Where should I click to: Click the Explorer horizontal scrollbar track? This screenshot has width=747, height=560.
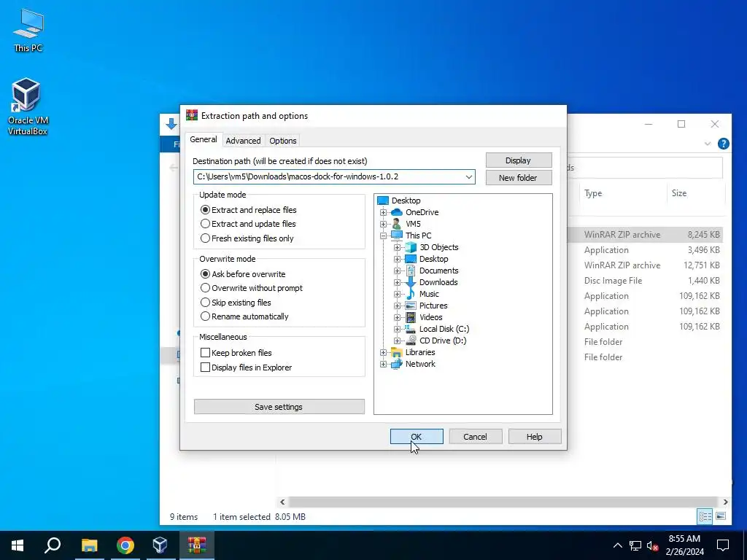pos(503,502)
